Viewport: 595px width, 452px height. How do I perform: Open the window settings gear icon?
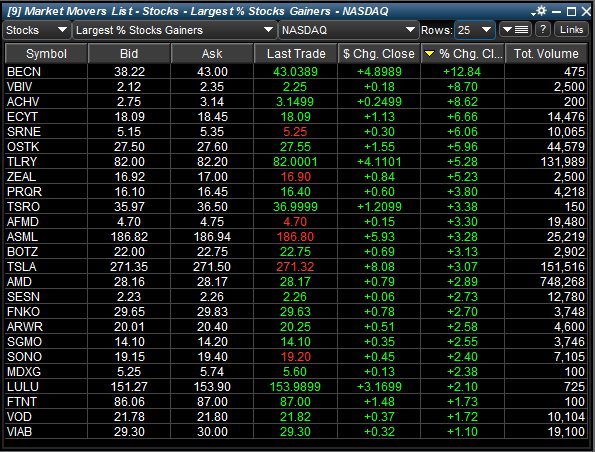coord(540,11)
